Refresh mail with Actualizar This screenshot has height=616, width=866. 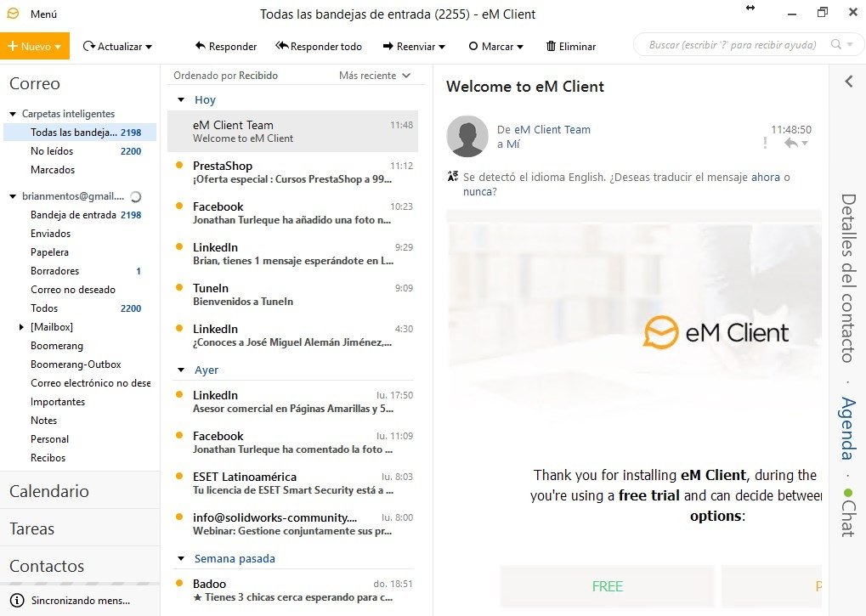[x=112, y=47]
